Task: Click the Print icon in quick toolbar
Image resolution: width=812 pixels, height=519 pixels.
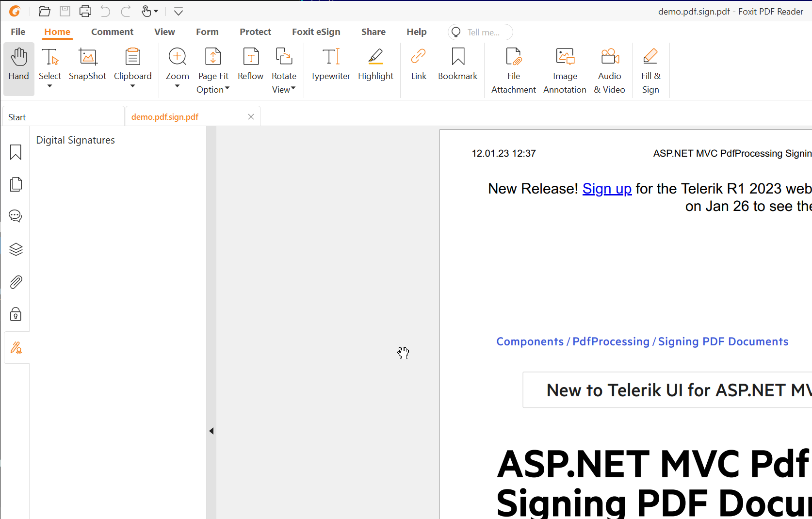Action: (x=85, y=11)
